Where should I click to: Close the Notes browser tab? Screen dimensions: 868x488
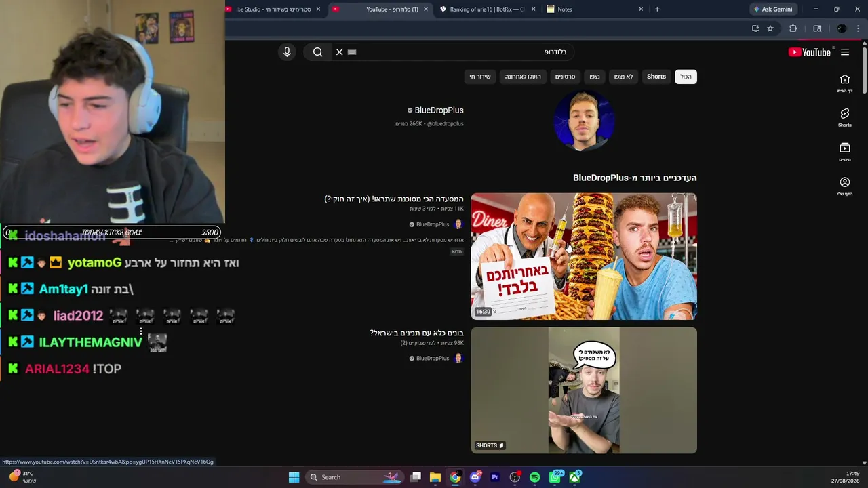[x=641, y=9]
